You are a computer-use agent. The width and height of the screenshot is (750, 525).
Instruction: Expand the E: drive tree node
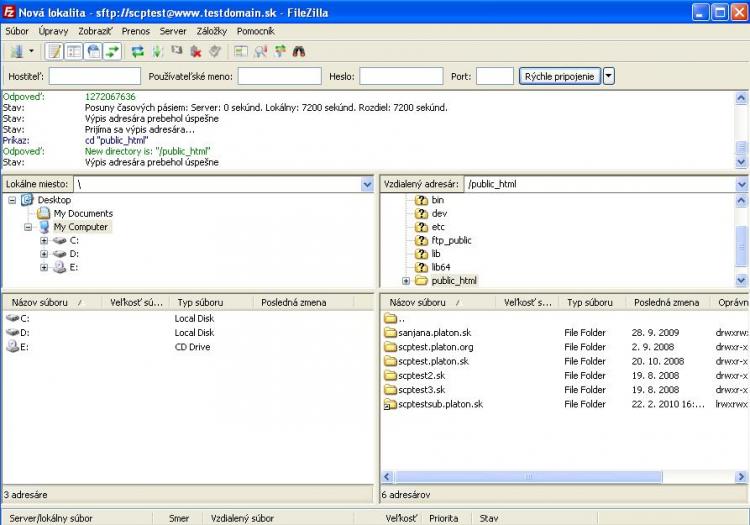44,267
